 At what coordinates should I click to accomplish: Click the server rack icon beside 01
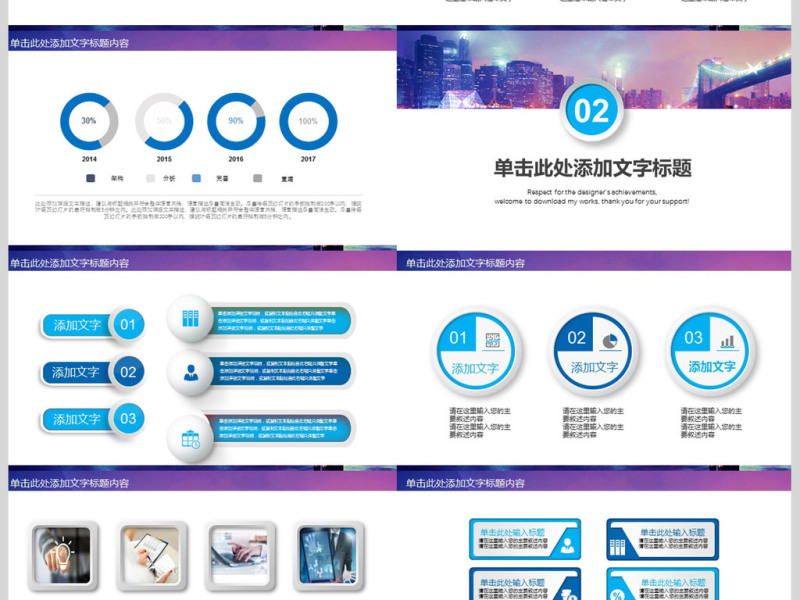coord(190,319)
